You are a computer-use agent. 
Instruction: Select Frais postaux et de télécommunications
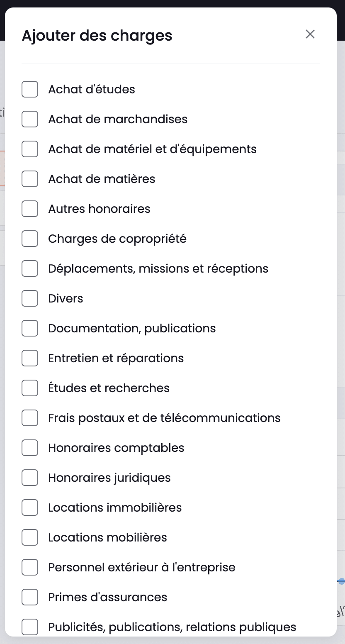click(x=30, y=418)
